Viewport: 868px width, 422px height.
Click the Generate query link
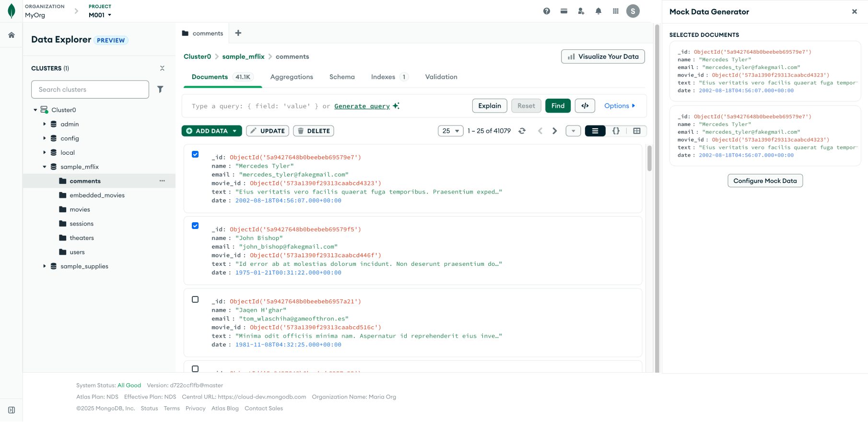click(x=362, y=106)
